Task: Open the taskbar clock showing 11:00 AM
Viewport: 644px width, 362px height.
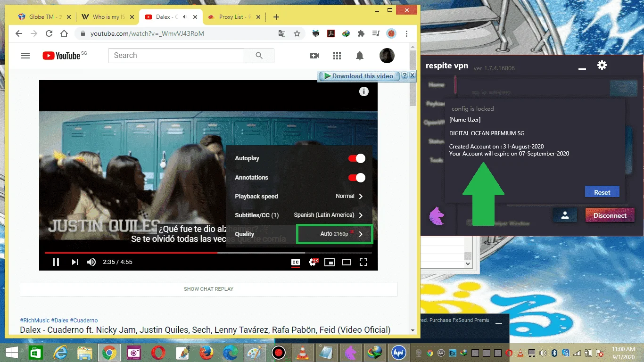Action: point(623,353)
